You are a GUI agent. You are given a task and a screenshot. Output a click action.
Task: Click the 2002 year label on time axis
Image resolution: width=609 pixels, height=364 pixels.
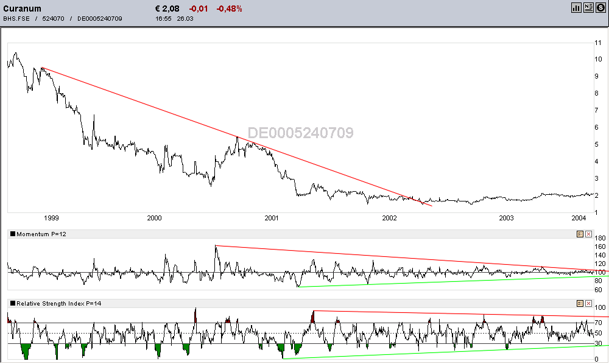pyautogui.click(x=390, y=218)
